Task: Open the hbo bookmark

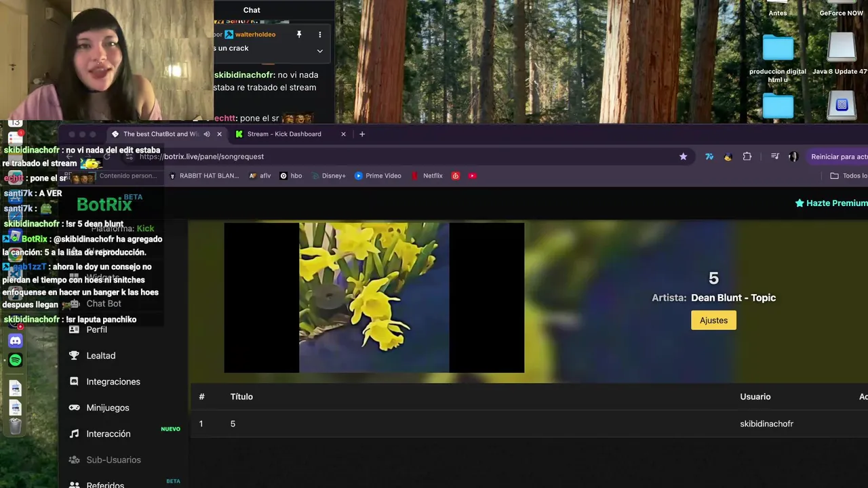Action: click(x=291, y=176)
